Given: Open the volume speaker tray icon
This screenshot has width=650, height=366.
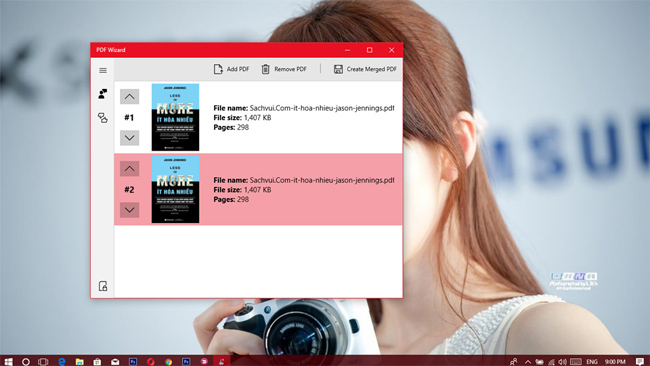Looking at the screenshot, I should click(563, 362).
